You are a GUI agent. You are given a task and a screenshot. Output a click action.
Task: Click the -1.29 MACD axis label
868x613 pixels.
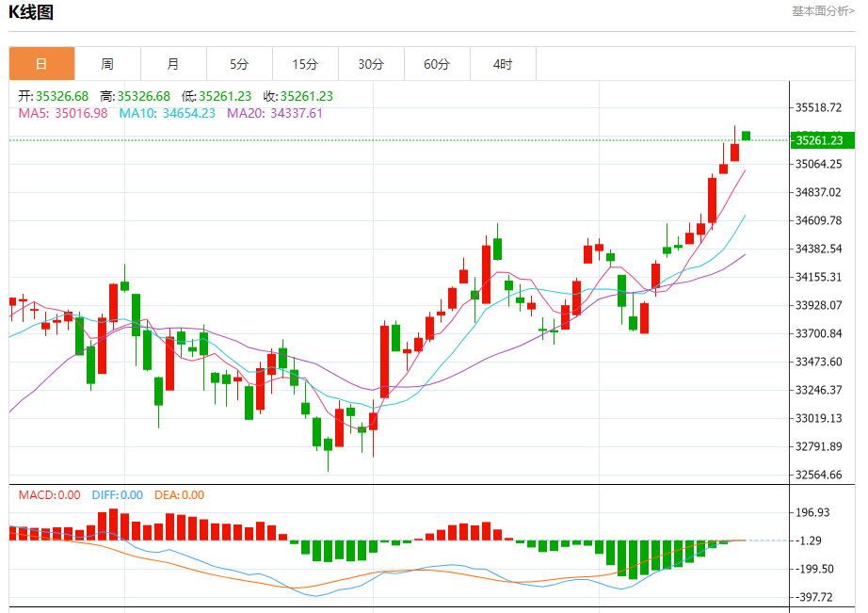(x=809, y=540)
